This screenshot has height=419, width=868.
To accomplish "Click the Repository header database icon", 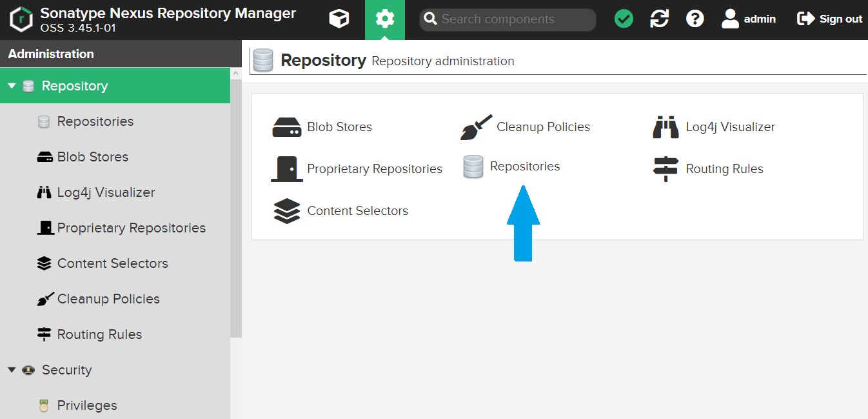I will [x=263, y=61].
